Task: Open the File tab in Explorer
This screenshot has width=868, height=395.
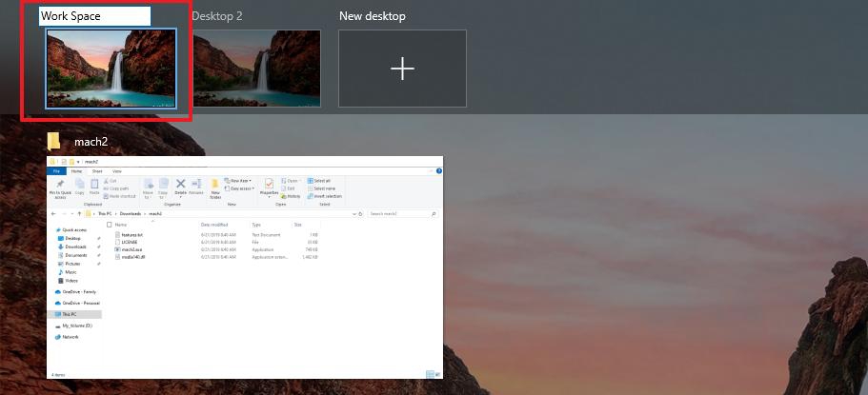Action: coord(56,171)
